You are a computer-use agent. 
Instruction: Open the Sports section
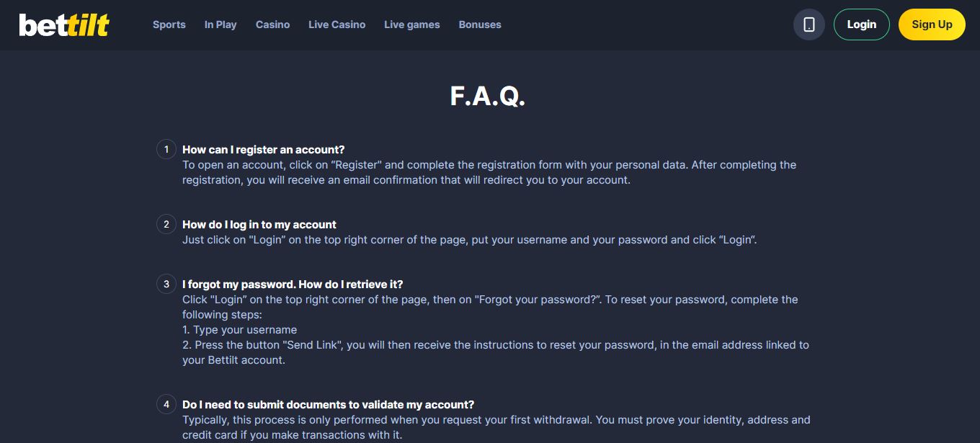[169, 24]
